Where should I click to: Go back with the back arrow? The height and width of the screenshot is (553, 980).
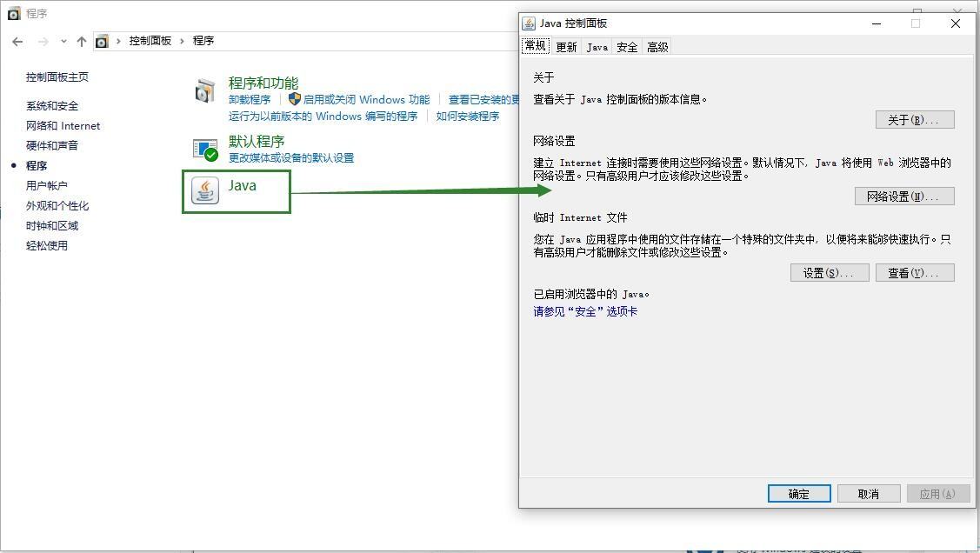(17, 41)
